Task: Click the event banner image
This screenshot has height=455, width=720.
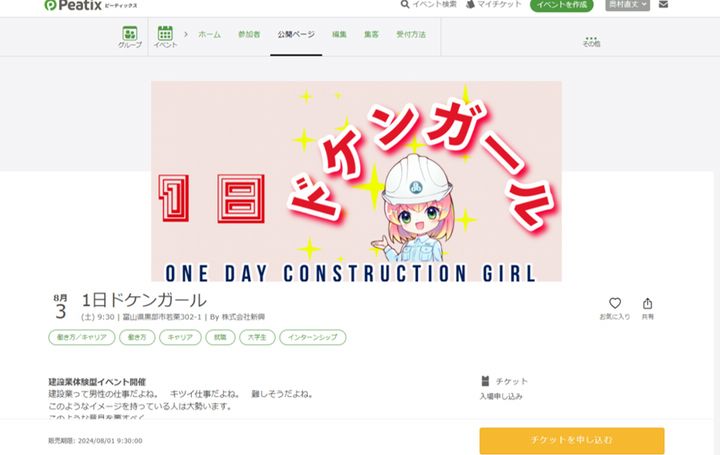Action: 356,181
